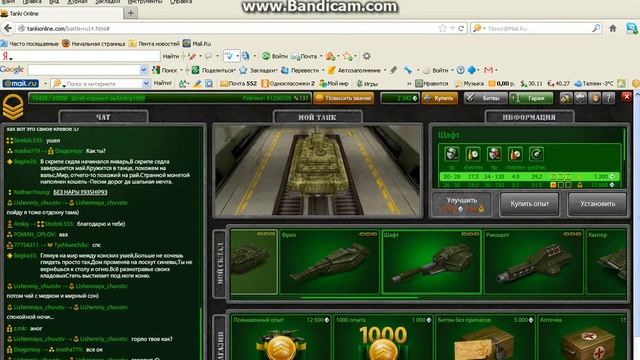
Task: Click the warehouse horizontal scrollbar
Action: pos(360,298)
